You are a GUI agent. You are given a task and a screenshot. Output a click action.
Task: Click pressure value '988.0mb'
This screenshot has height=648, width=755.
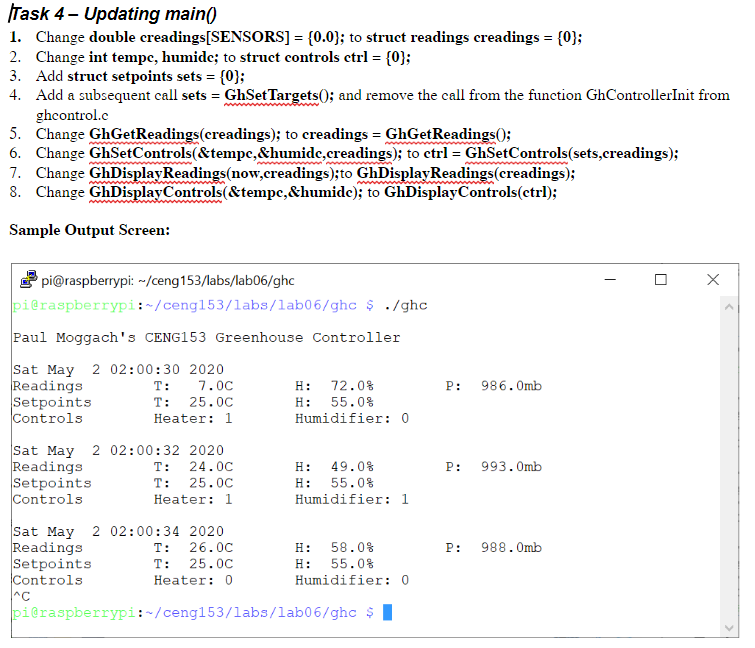[511, 548]
